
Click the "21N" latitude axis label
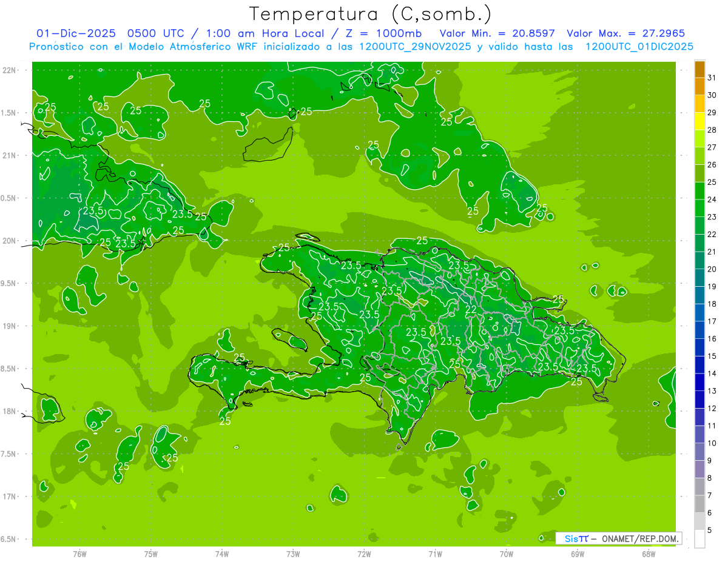[x=9, y=155]
